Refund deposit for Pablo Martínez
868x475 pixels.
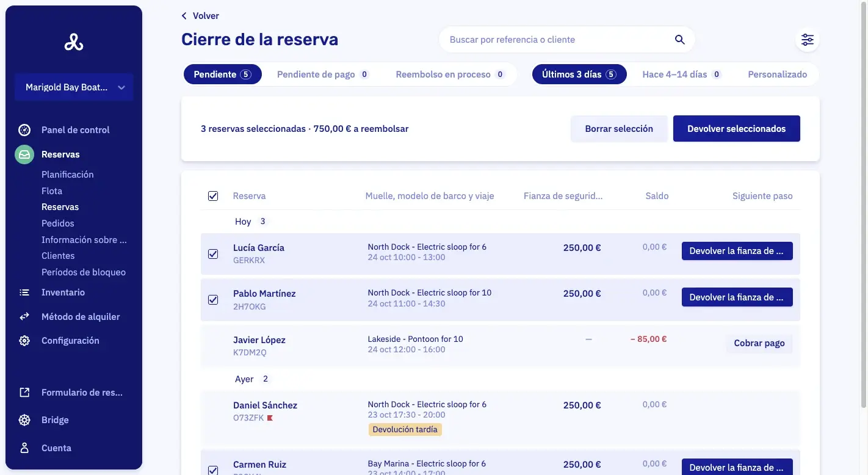[737, 297]
